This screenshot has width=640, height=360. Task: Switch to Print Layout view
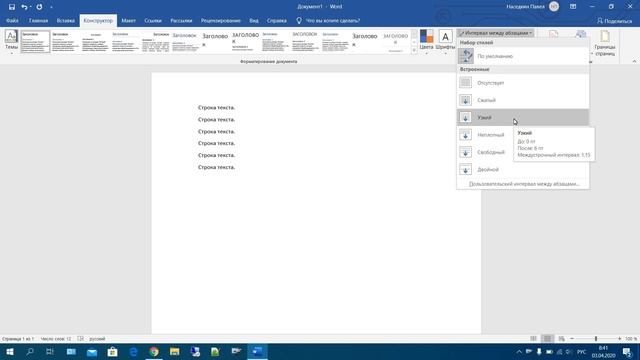click(547, 339)
